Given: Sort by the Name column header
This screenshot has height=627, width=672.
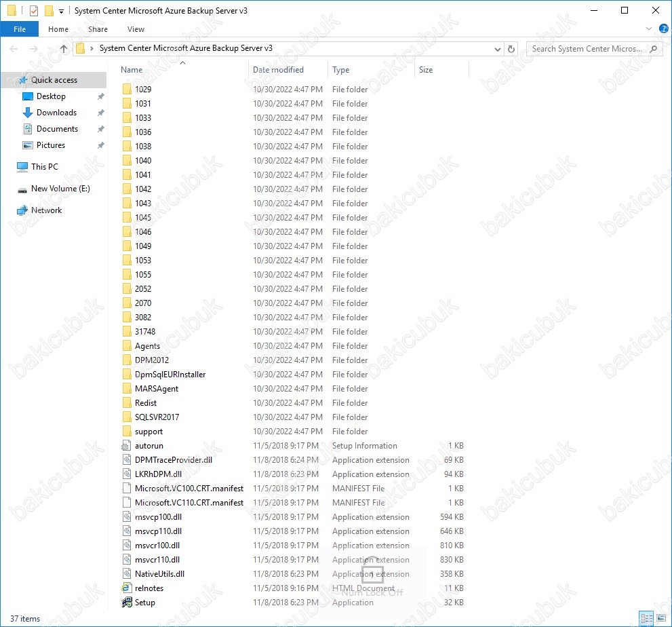Looking at the screenshot, I should point(132,70).
